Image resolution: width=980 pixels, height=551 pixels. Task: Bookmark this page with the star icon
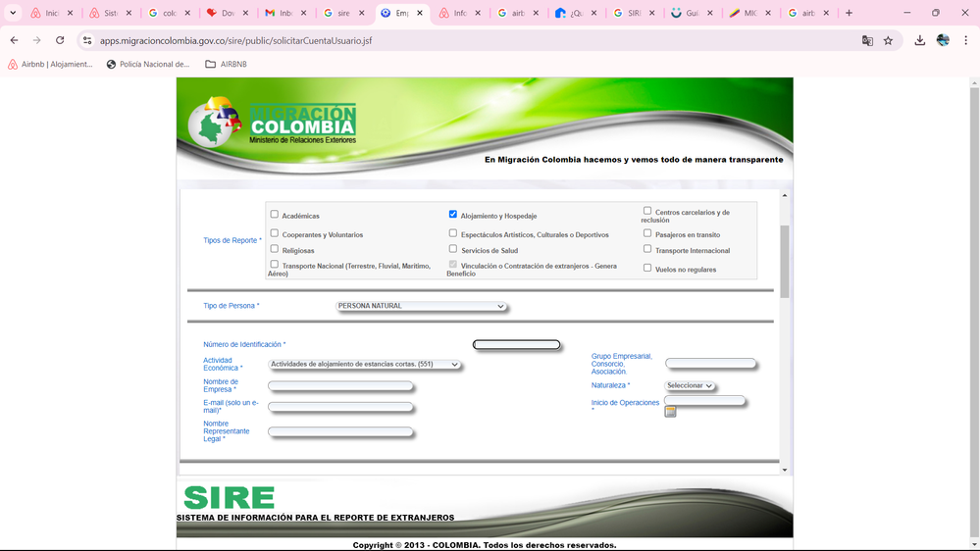[889, 41]
